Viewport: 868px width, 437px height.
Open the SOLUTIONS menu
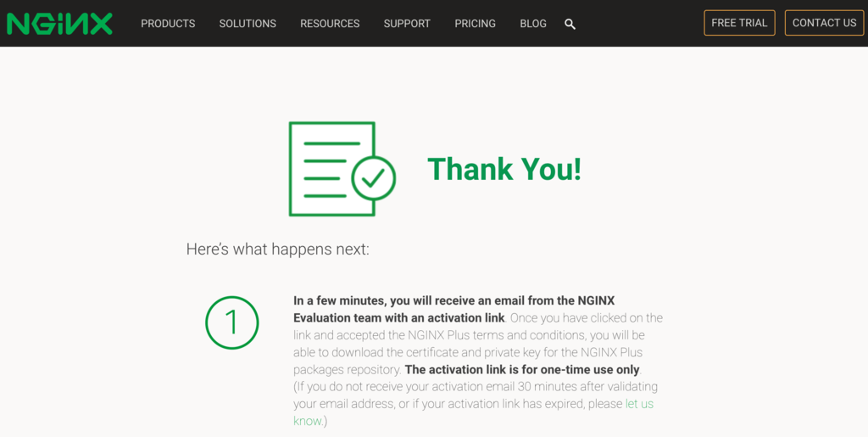tap(248, 23)
